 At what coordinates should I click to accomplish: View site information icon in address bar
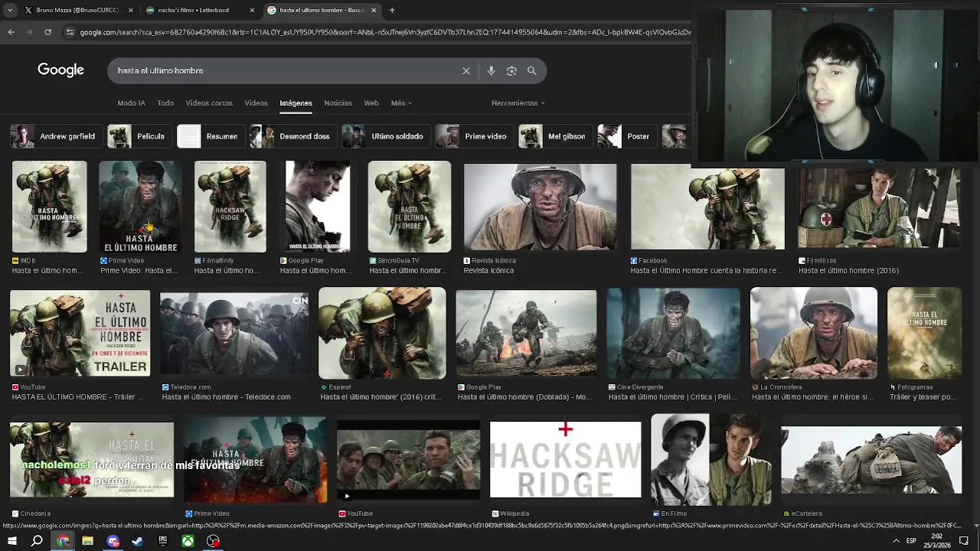click(70, 32)
